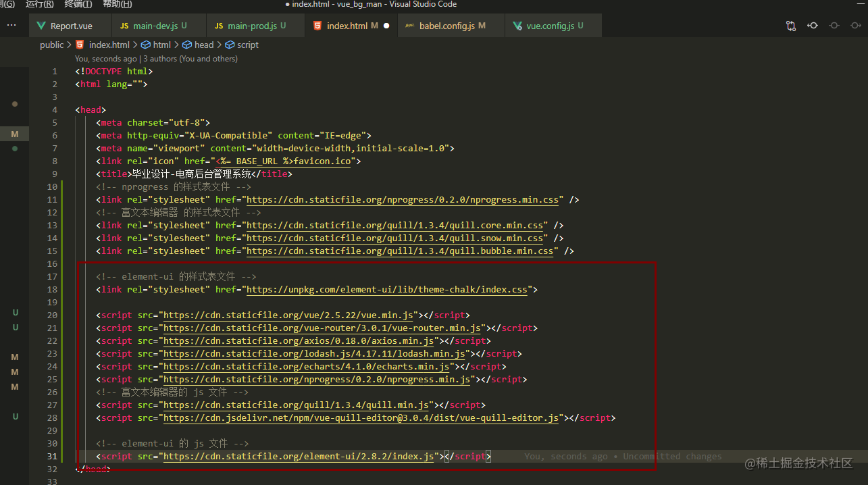The height and width of the screenshot is (485, 868).
Task: Click the 'element-ui 的 js 文件' comment
Action: [x=172, y=444]
